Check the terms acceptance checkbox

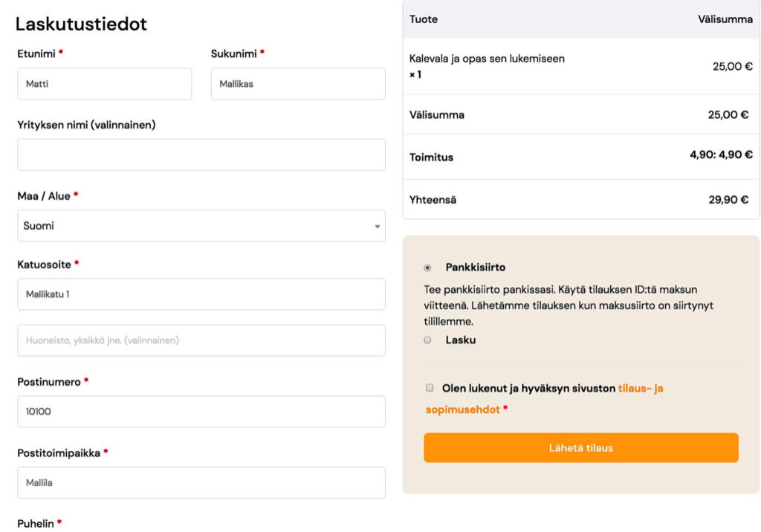pyautogui.click(x=430, y=388)
